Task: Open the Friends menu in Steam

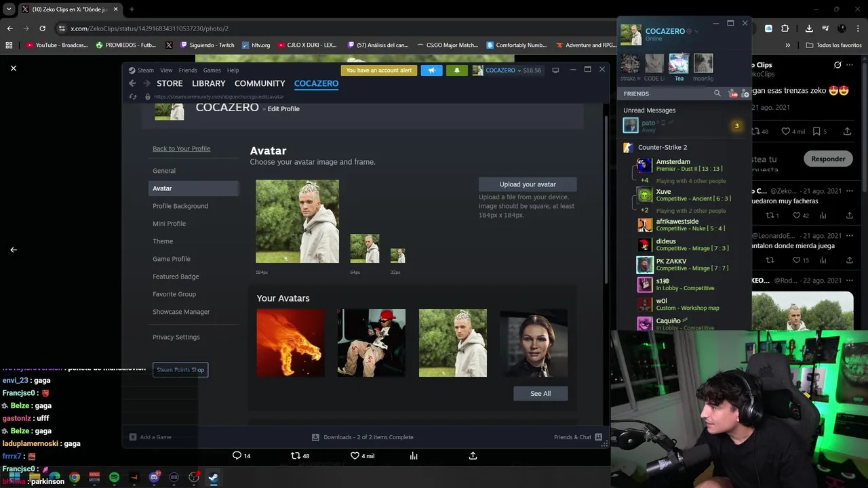Action: pyautogui.click(x=188, y=70)
